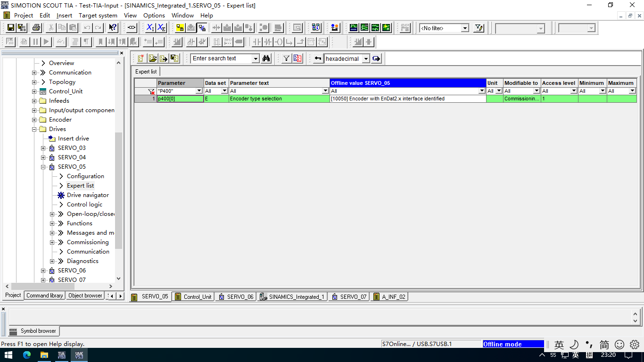The width and height of the screenshot is (644, 362).
Task: Click the connect glasses icon
Action: pyautogui.click(x=132, y=28)
